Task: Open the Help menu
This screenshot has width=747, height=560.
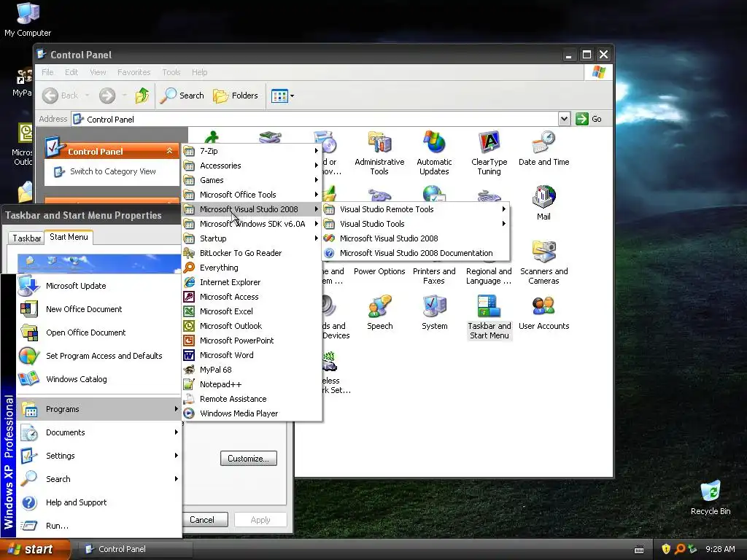Action: coord(200,72)
